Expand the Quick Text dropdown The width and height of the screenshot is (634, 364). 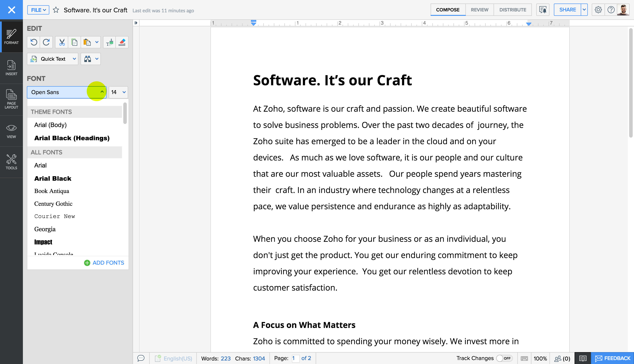pos(74,59)
